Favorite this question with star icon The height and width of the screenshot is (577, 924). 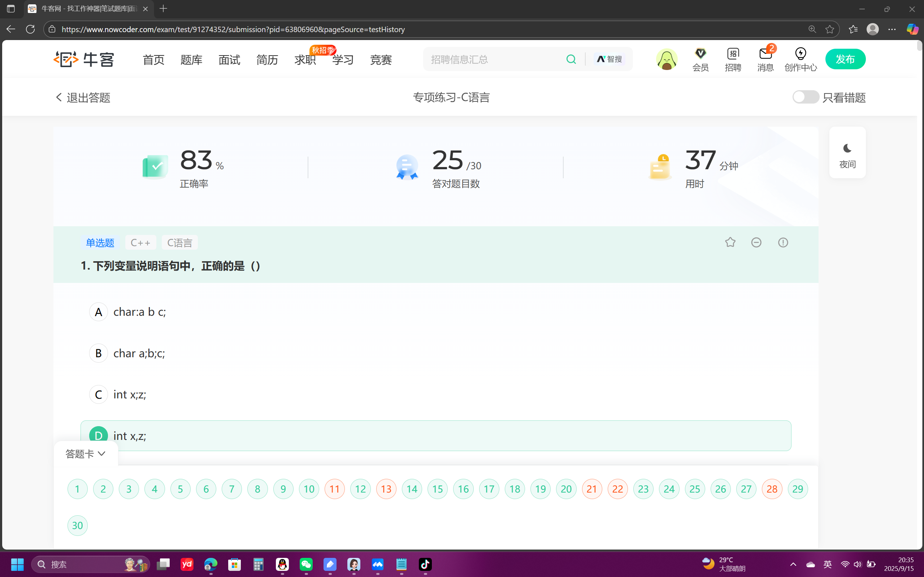[730, 242]
